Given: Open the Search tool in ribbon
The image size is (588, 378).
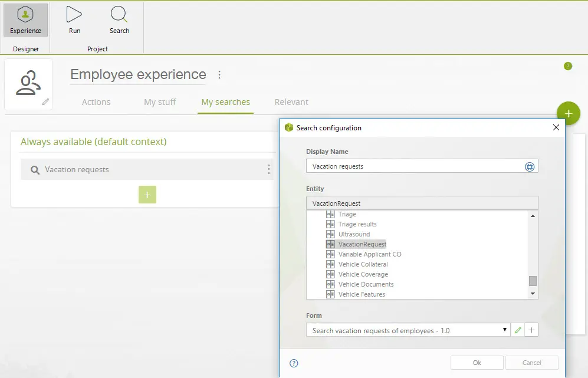Looking at the screenshot, I should 119,20.
